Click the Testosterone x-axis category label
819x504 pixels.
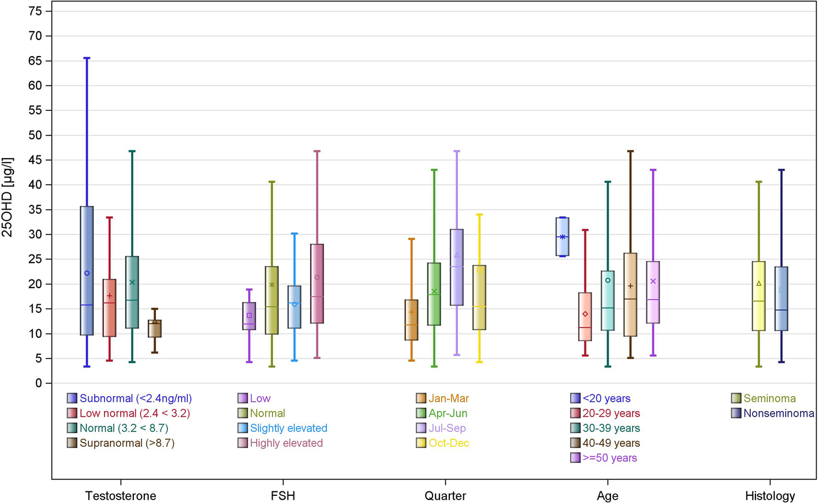click(x=121, y=496)
